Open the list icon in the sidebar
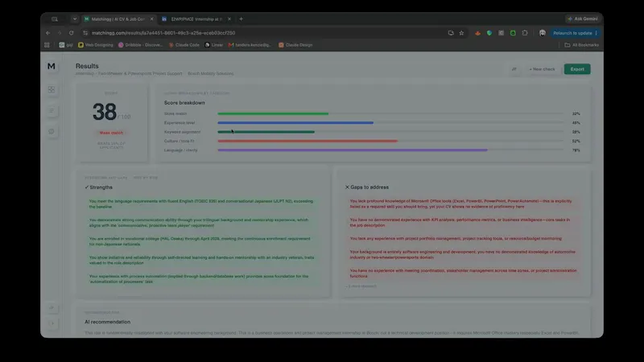 [x=52, y=110]
